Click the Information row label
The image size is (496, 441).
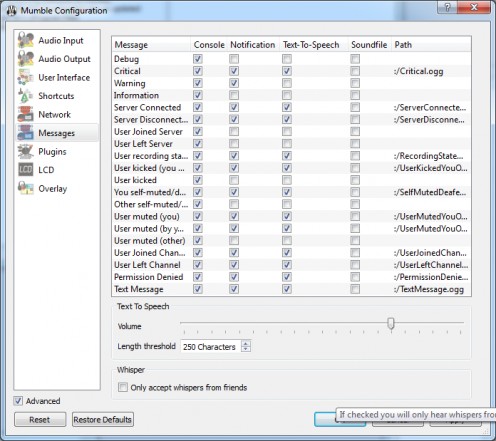(136, 96)
